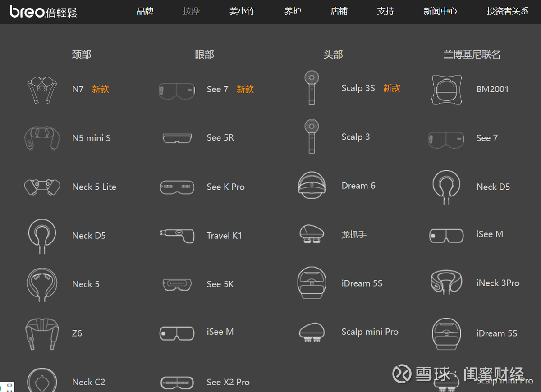Click the Neck 5 product icon
This screenshot has height=392, width=541.
point(41,285)
